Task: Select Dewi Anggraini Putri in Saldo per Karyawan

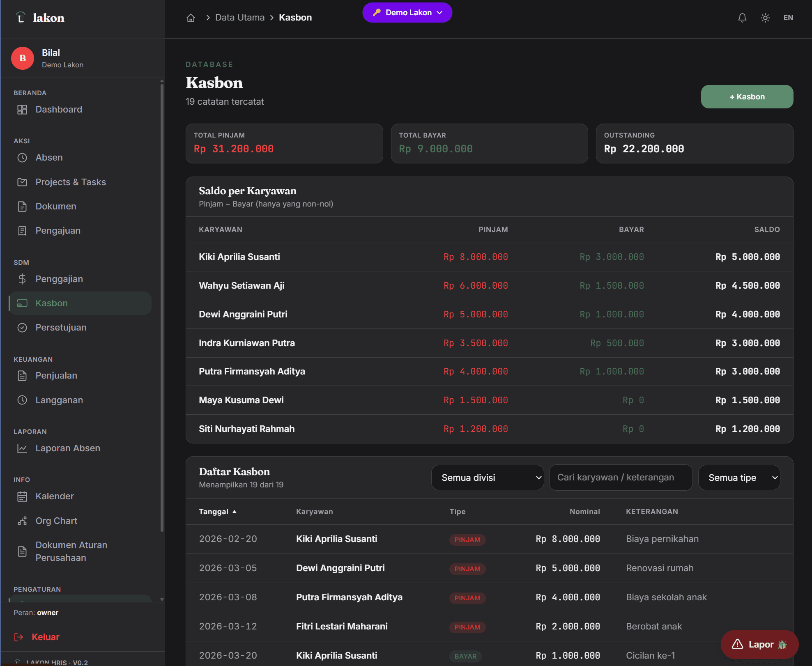Action: 489,315
